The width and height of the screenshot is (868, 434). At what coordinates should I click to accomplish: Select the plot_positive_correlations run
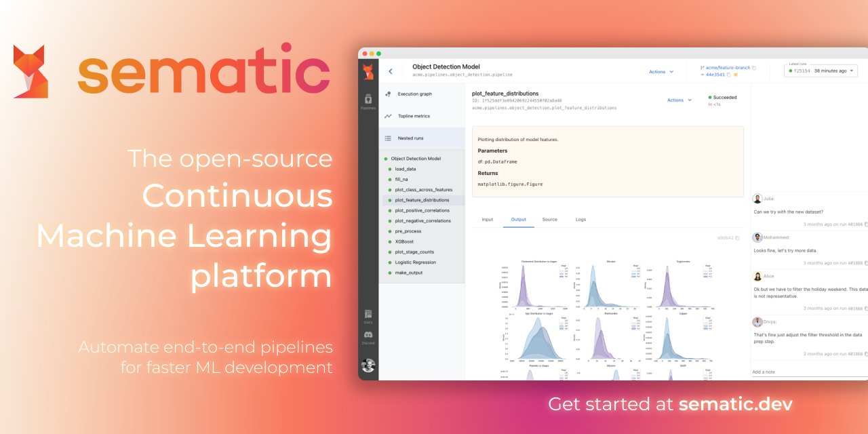(422, 210)
